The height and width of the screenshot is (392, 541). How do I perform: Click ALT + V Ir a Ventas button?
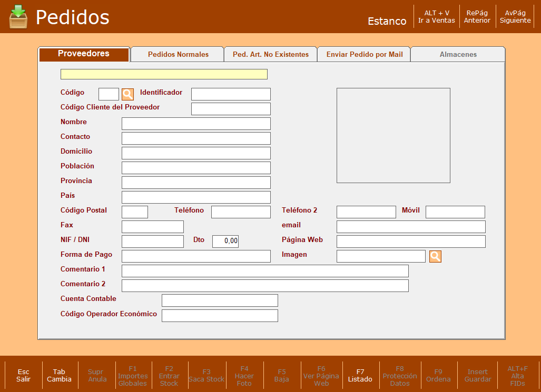(437, 16)
